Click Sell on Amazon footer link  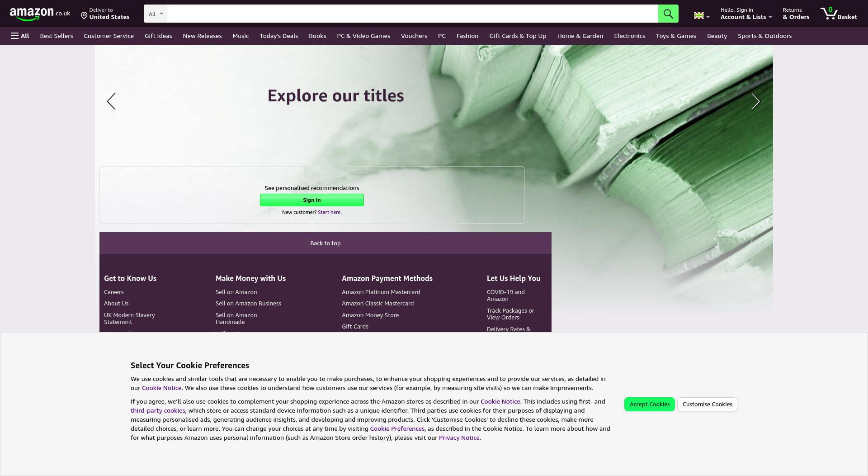[236, 292]
